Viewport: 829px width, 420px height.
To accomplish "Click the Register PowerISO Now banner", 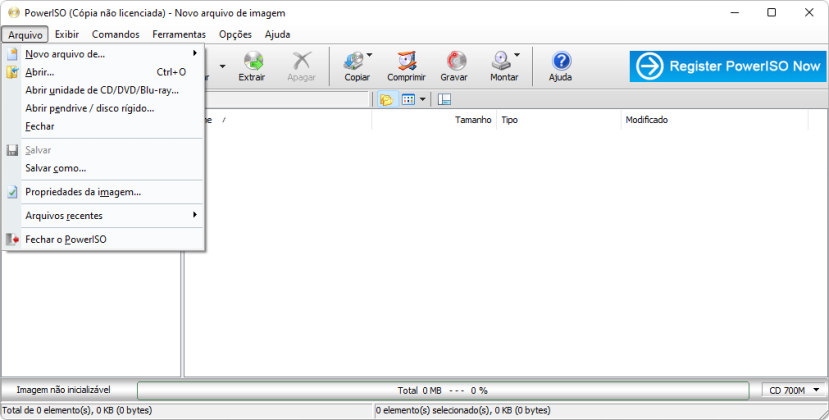I will tap(727, 66).
